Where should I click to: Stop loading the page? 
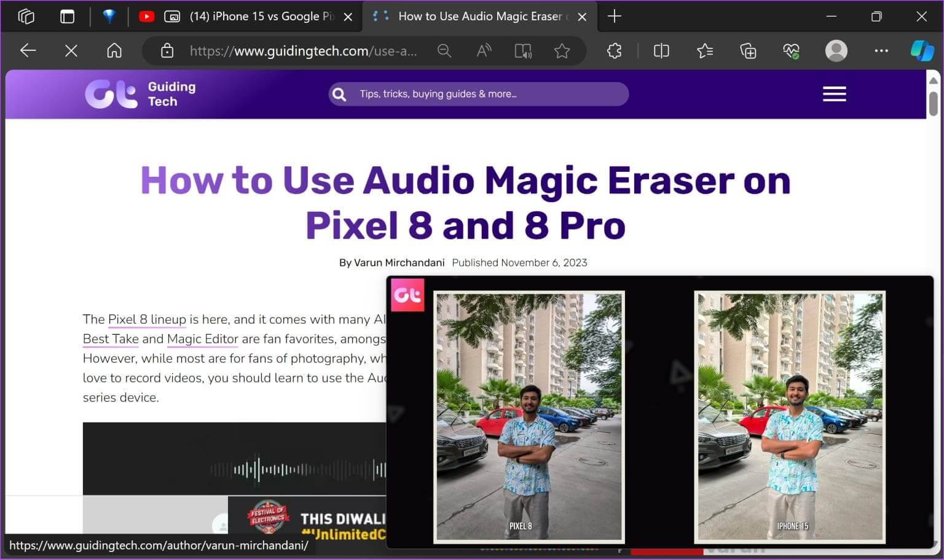click(x=71, y=51)
